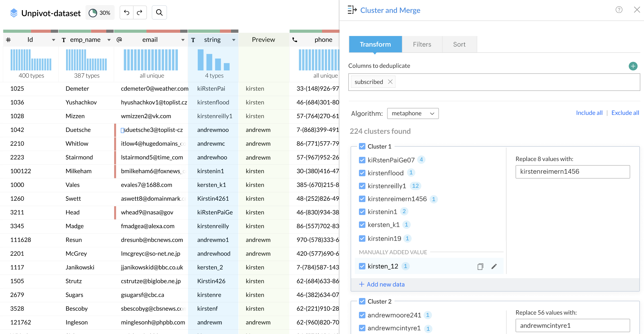Click the Cluster 1 replacement value field
644x334 pixels.
tap(572, 171)
